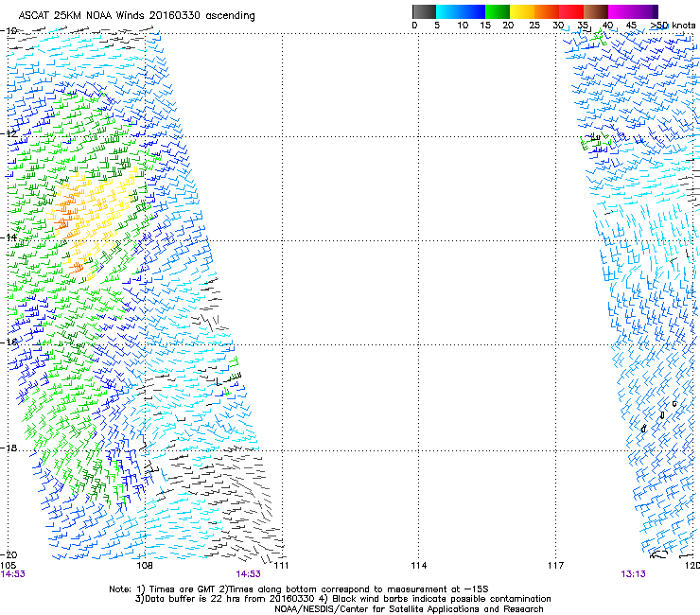The height and width of the screenshot is (615, 700).
Task: Click the '105' longitude axis label
Action: point(8,566)
